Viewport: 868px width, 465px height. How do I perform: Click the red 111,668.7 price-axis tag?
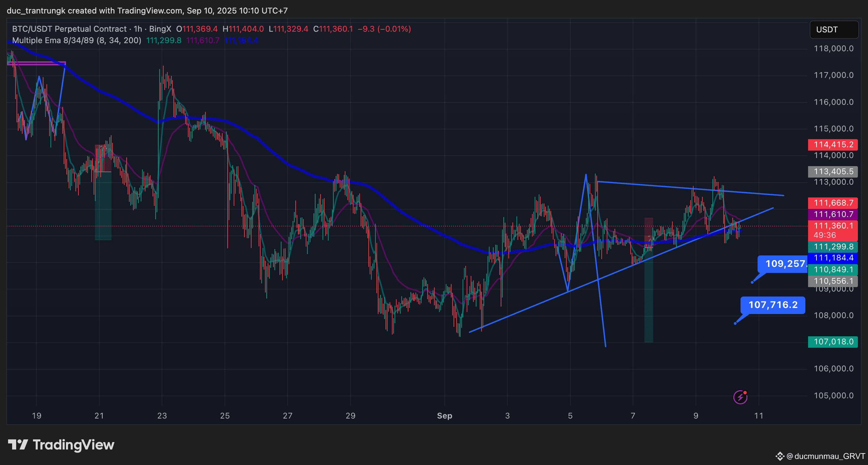click(x=833, y=203)
